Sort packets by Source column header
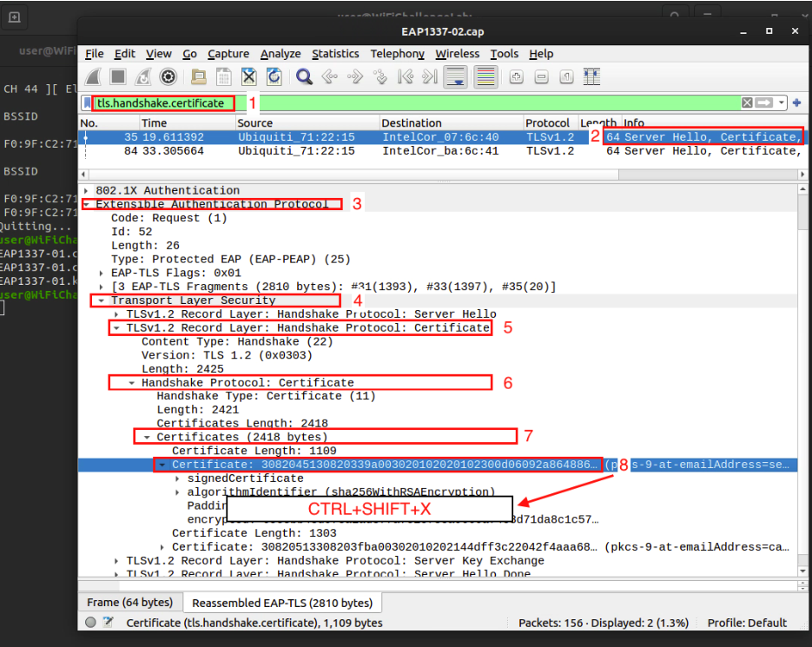This screenshot has height=647, width=812. pos(307,122)
